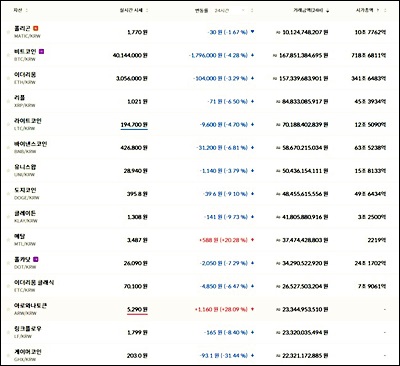Favorite BNB/KRW with its star
Image resolution: width=400 pixels, height=366 pixels.
(x=8, y=148)
